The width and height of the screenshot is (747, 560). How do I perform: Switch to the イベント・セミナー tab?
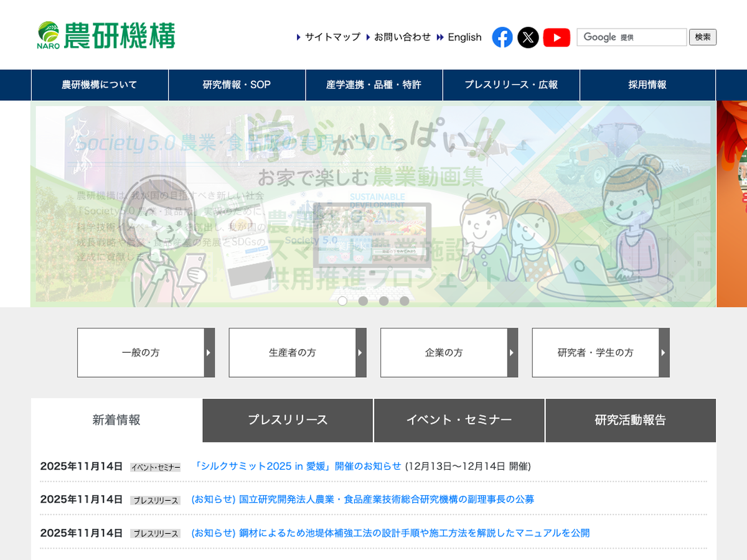(459, 420)
